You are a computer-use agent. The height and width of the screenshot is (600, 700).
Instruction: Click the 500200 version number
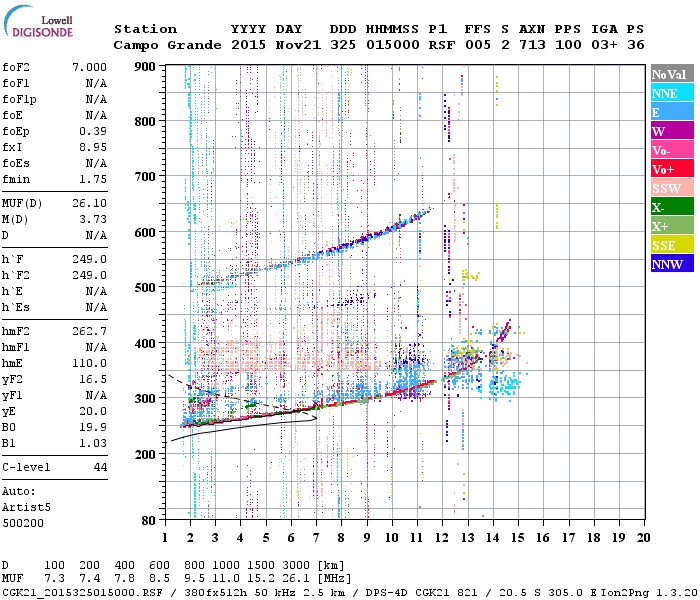point(23,523)
